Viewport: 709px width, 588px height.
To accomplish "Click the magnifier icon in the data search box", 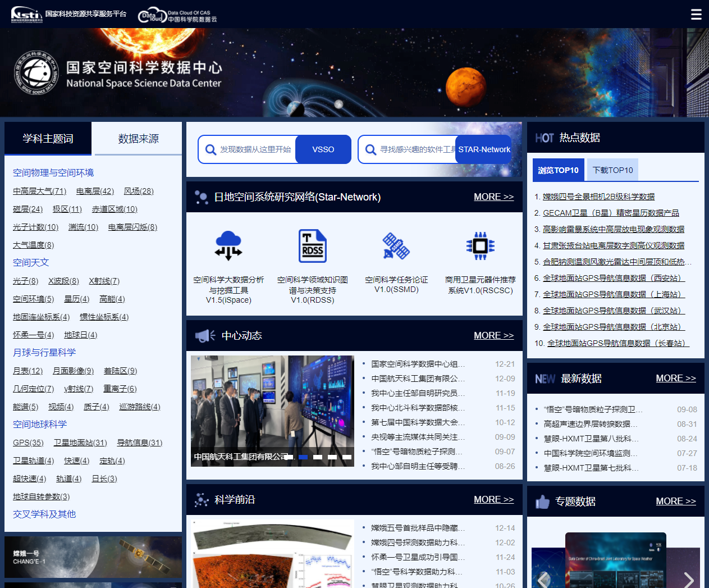I will click(211, 149).
